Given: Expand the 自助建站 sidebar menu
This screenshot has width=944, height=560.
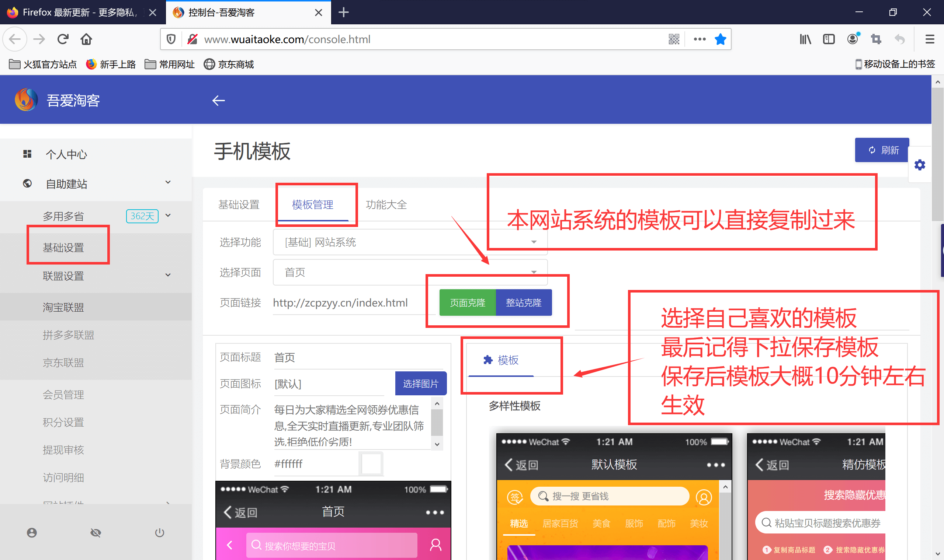Looking at the screenshot, I should click(96, 184).
